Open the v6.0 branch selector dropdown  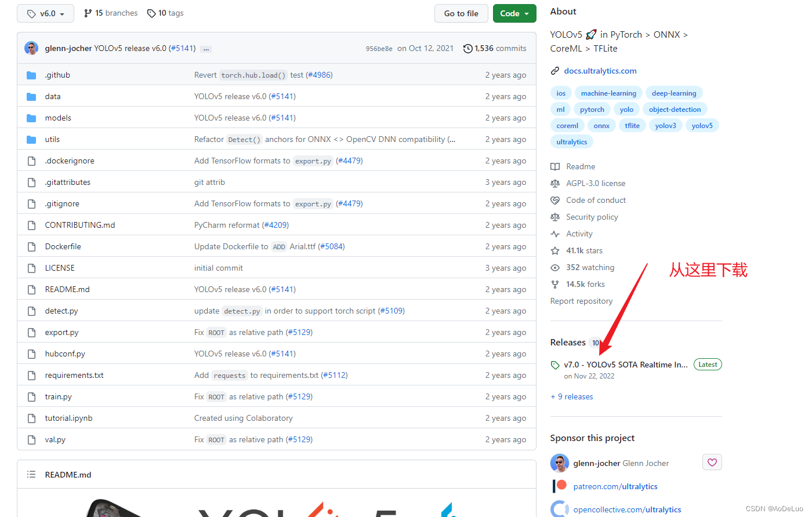45,13
